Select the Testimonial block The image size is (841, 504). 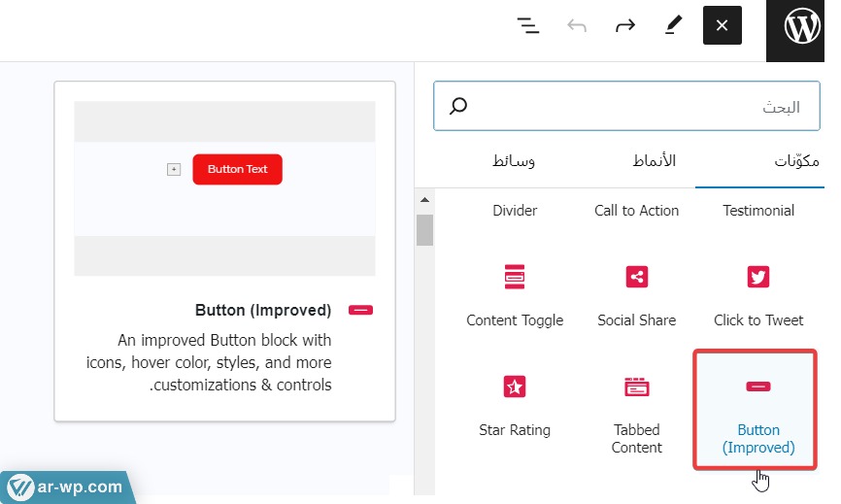coord(758,211)
